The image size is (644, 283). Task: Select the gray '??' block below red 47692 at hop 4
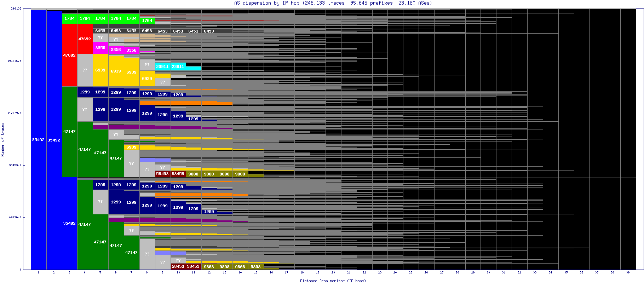pos(85,70)
